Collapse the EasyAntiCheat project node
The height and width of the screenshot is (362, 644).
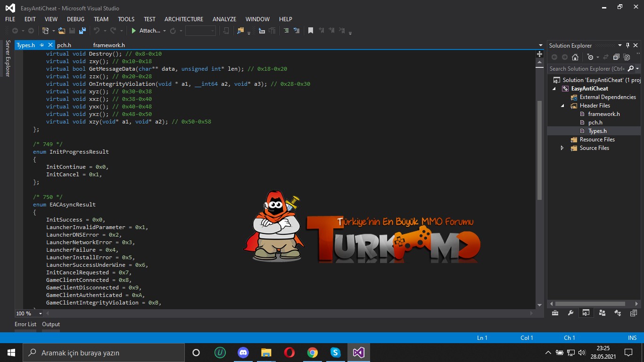554,89
